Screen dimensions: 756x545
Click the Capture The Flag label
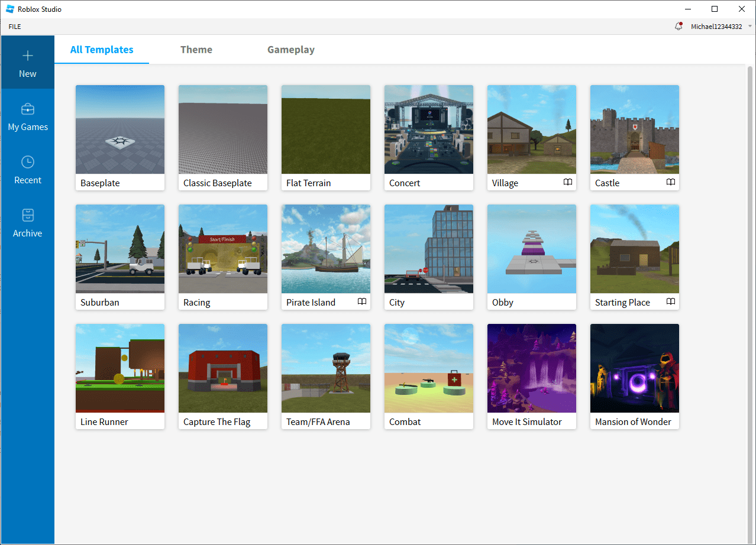[x=217, y=422]
